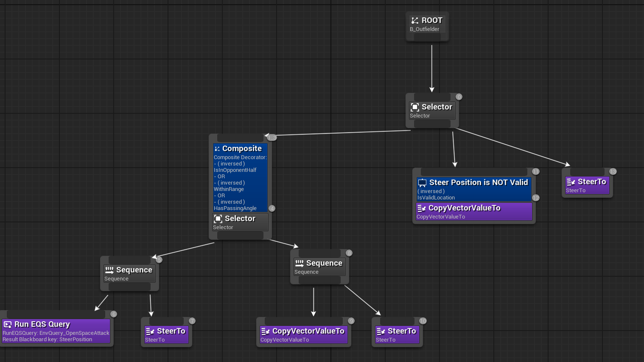Click icon of SteerTo node numbered 13
The width and height of the screenshot is (644, 362).
(571, 182)
